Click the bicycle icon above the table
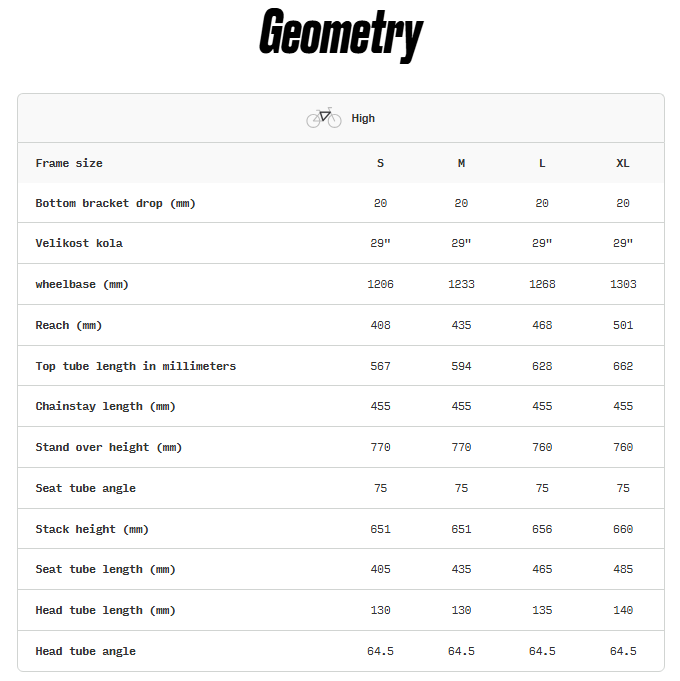This screenshot has height=681, width=680. [x=323, y=118]
